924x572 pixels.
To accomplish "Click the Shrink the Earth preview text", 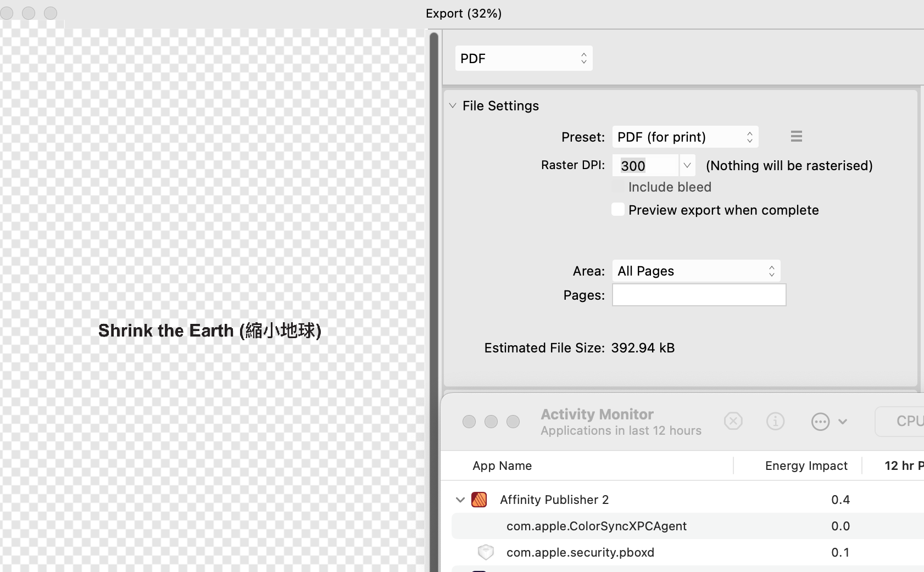I will click(x=209, y=330).
